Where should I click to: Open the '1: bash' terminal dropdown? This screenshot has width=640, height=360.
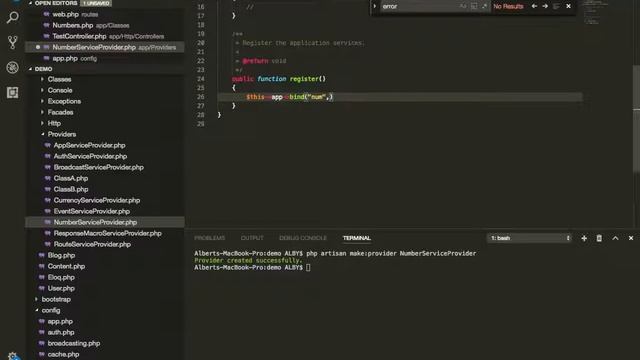tap(529, 238)
